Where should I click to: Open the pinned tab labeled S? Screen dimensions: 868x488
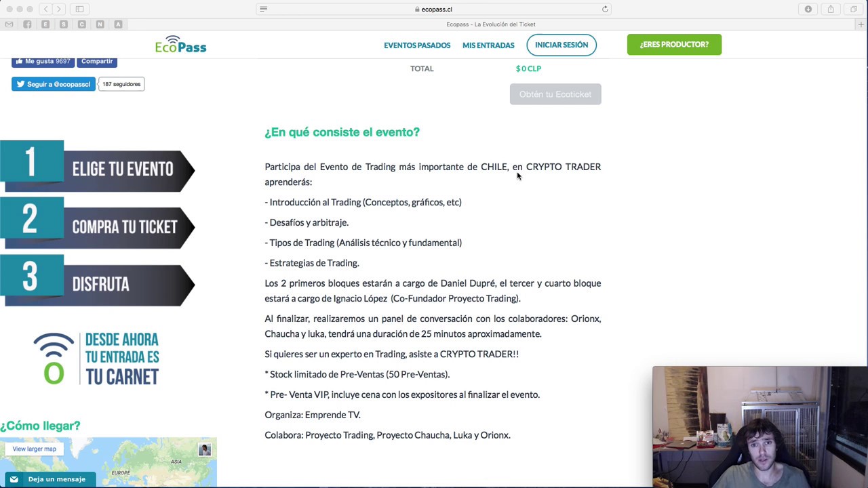[64, 24]
